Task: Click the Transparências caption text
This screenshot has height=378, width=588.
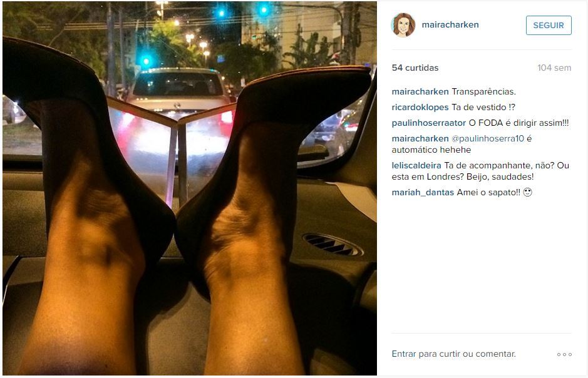Action: pyautogui.click(x=484, y=92)
